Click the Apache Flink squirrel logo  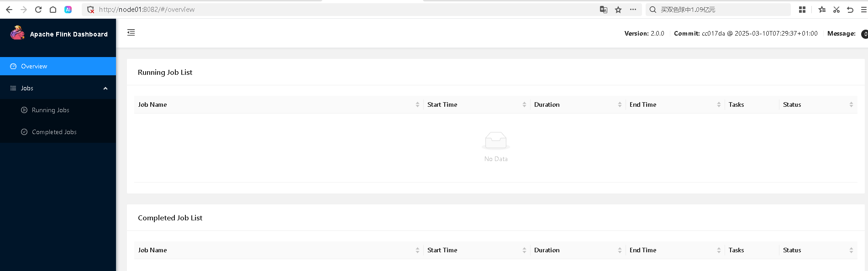pyautogui.click(x=17, y=32)
